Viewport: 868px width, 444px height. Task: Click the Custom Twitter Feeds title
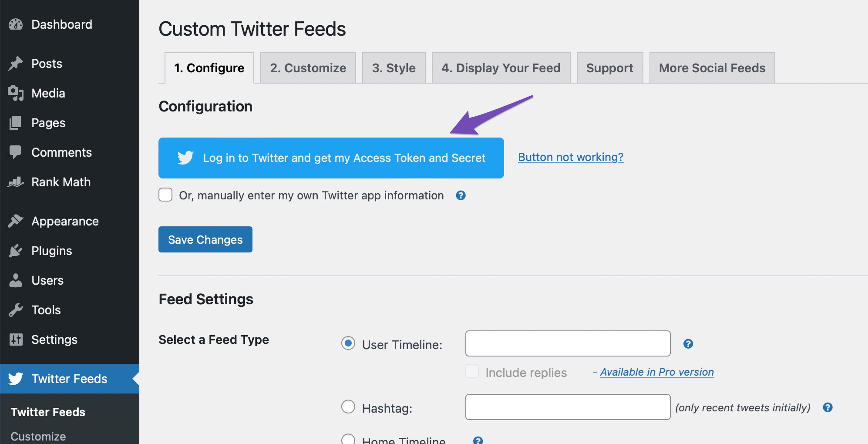(x=252, y=29)
